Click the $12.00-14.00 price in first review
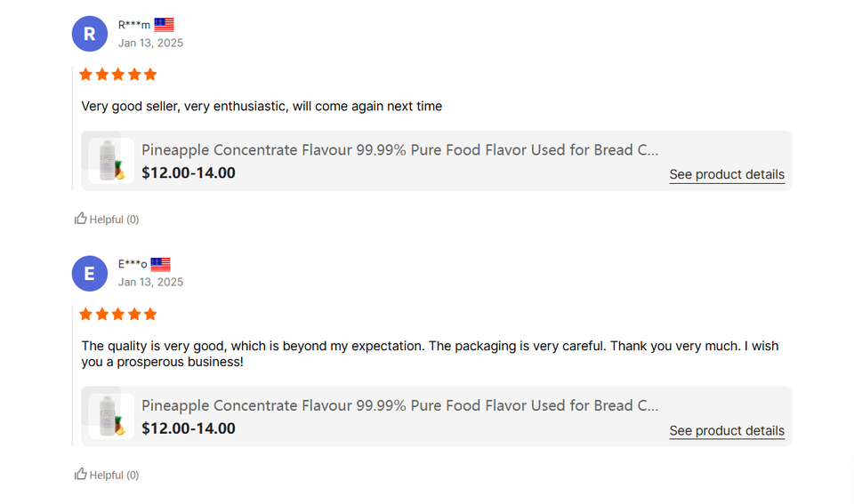The height and width of the screenshot is (504, 854). coord(189,172)
